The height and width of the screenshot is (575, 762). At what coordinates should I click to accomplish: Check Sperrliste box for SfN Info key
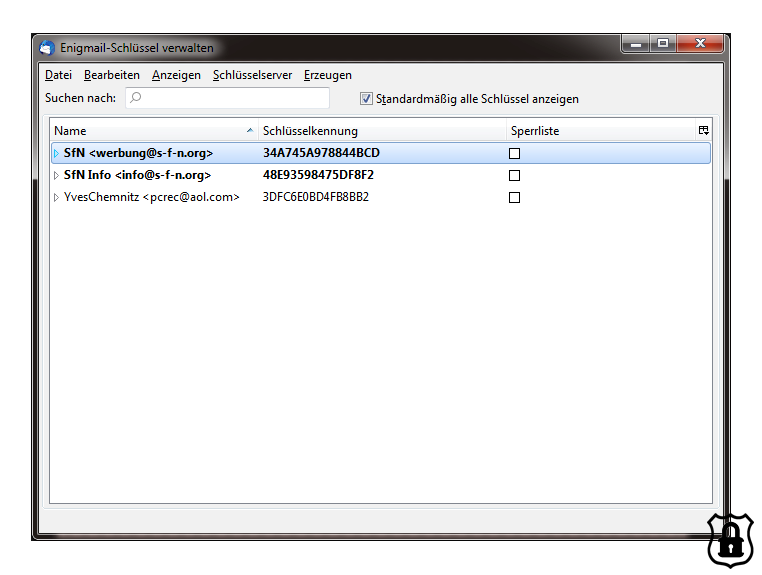click(514, 175)
